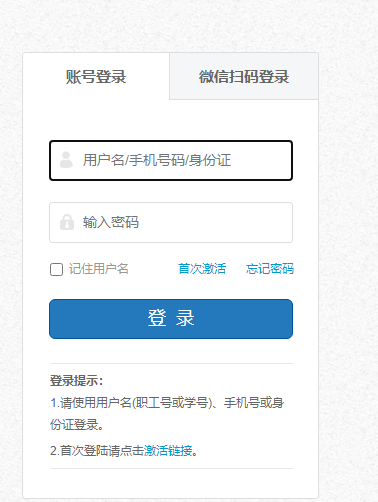
Task: Open the 忘记密码 link
Action: pos(270,269)
